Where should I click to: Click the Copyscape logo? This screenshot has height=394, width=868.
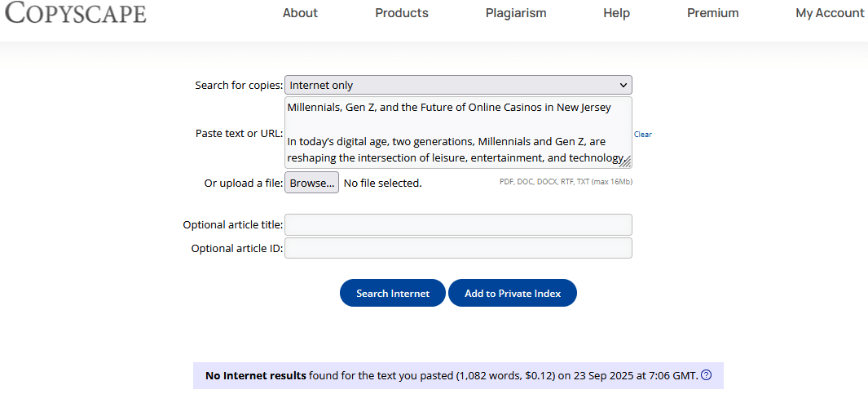click(75, 14)
